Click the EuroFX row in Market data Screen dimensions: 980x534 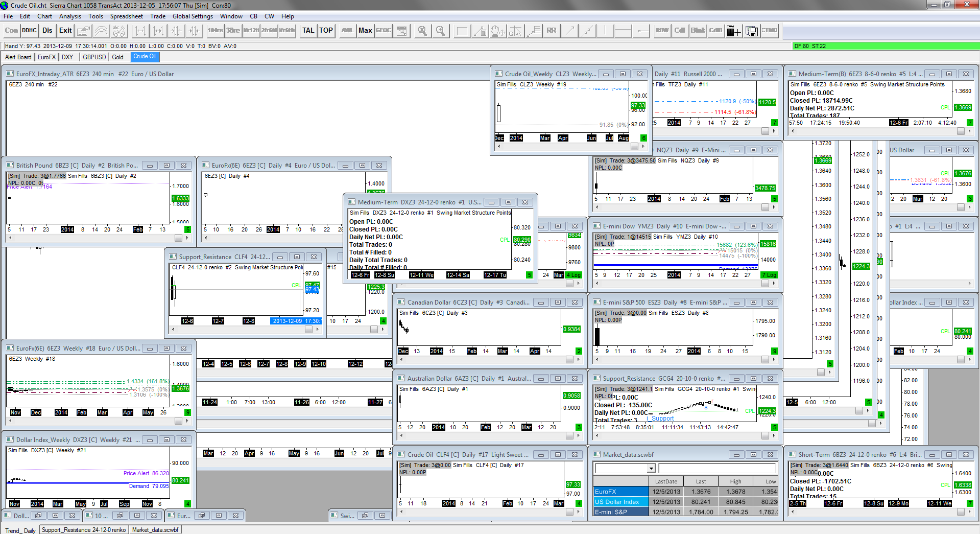[620, 492]
